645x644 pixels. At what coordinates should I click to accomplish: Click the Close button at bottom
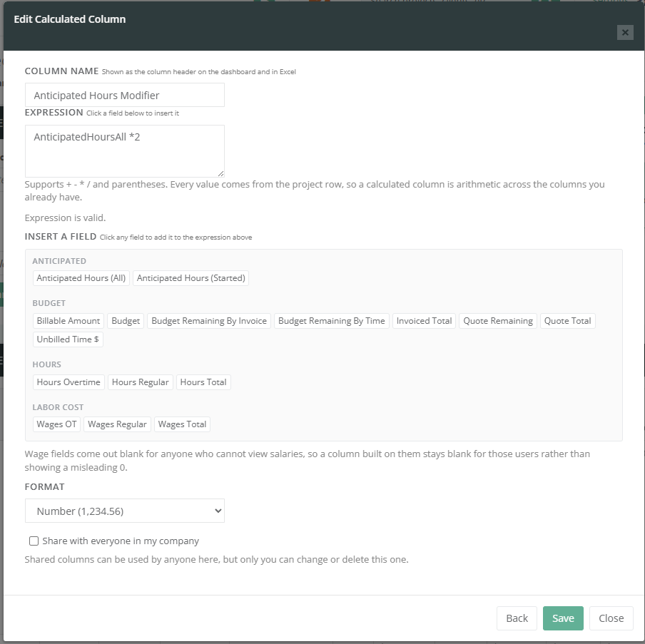click(x=611, y=618)
